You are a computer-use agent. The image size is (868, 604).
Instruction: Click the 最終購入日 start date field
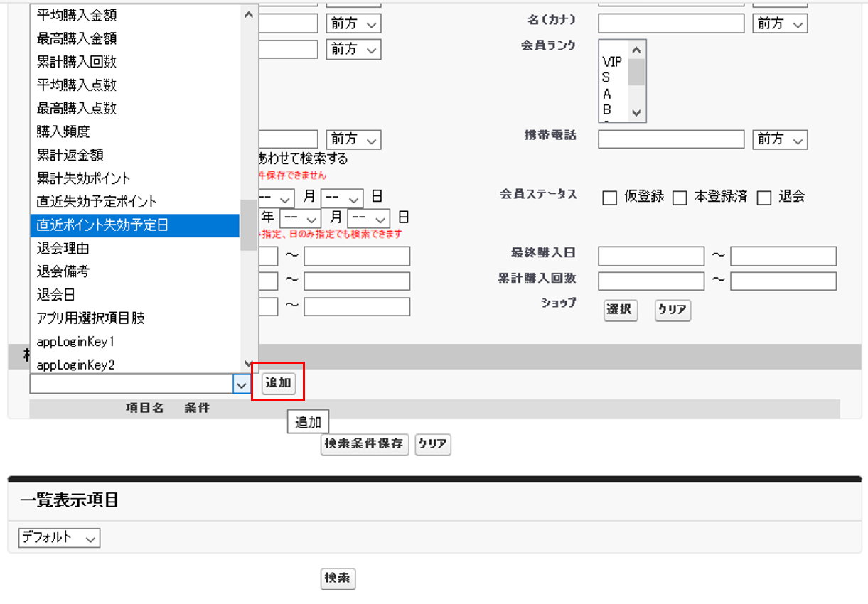650,256
